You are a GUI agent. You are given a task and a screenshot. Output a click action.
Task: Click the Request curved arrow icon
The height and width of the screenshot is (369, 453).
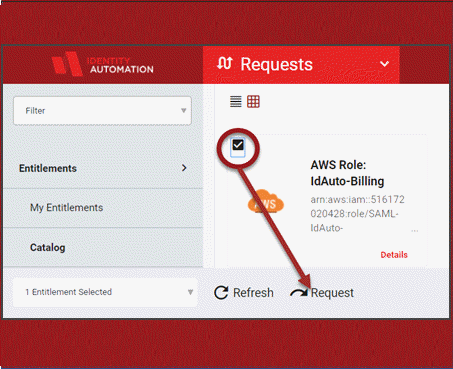[299, 293]
